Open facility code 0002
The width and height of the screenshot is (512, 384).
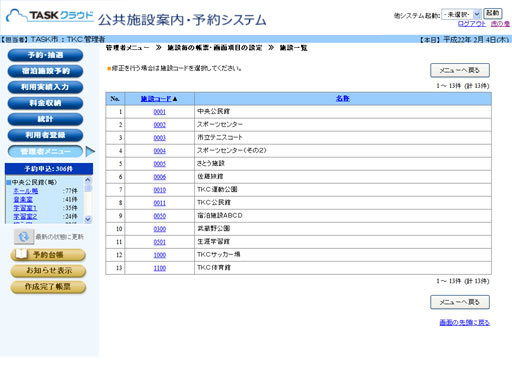160,125
